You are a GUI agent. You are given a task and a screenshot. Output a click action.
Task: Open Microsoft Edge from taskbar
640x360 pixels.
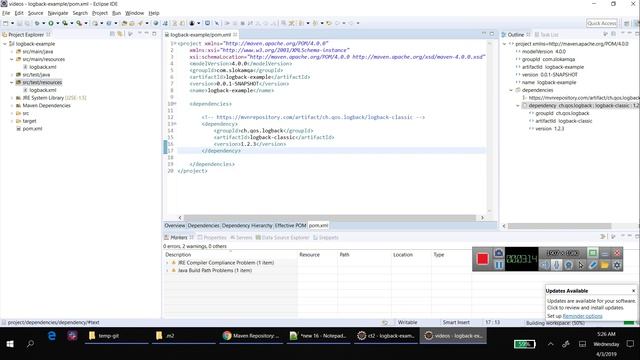coord(52,336)
